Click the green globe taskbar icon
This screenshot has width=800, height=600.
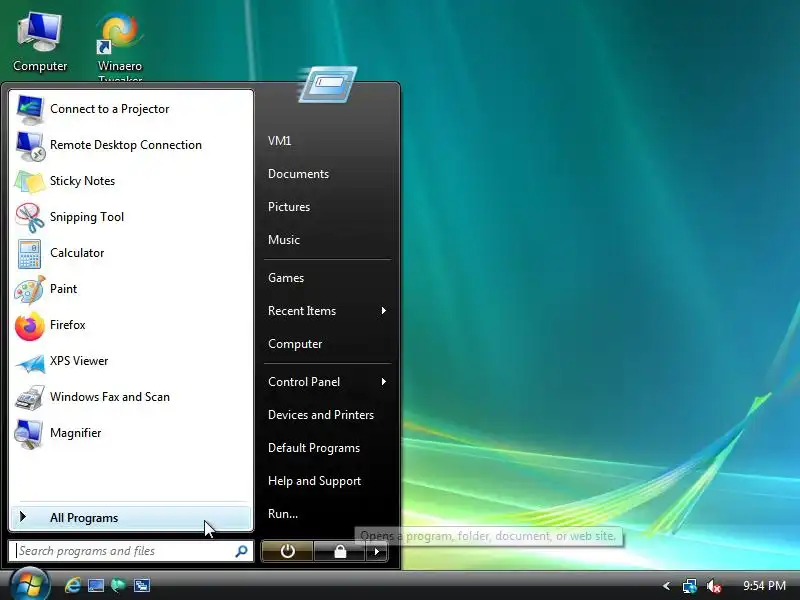pyautogui.click(x=118, y=585)
